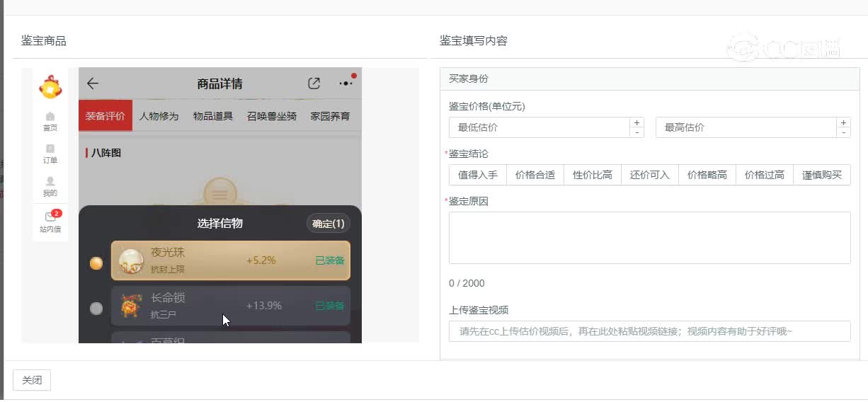Click the 鉴定原因 text area
868x402 pixels.
(x=650, y=238)
